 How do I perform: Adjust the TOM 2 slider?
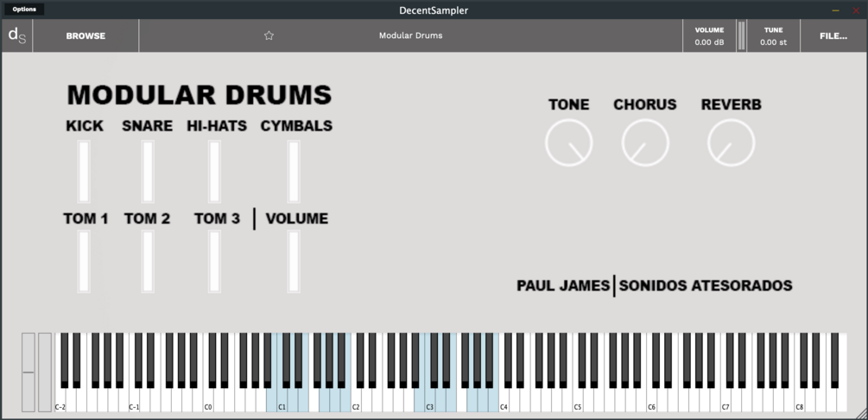click(x=148, y=262)
